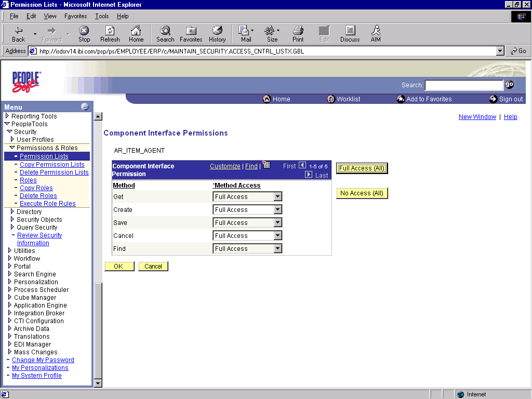Click the First arrow in the grid navigation
The image size is (532, 399).
[301, 165]
